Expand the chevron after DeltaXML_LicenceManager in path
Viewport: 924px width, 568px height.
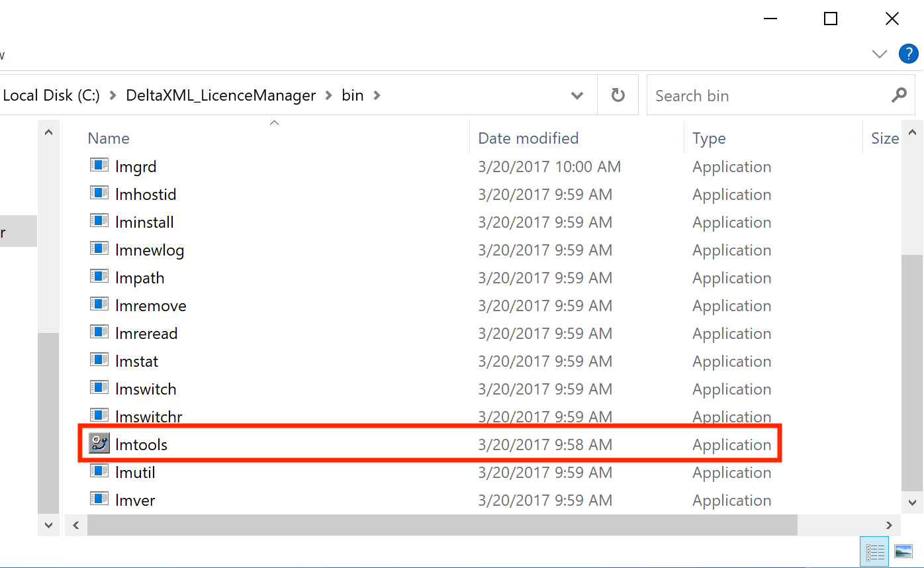coord(329,95)
